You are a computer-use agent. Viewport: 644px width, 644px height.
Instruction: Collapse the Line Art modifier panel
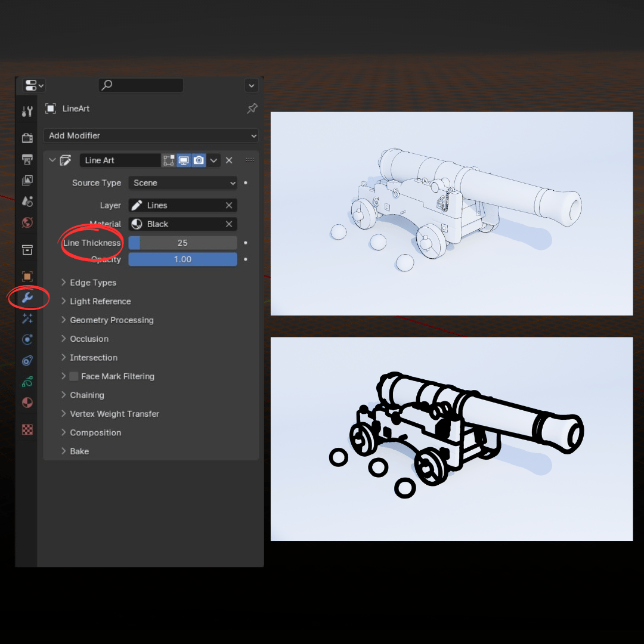52,160
